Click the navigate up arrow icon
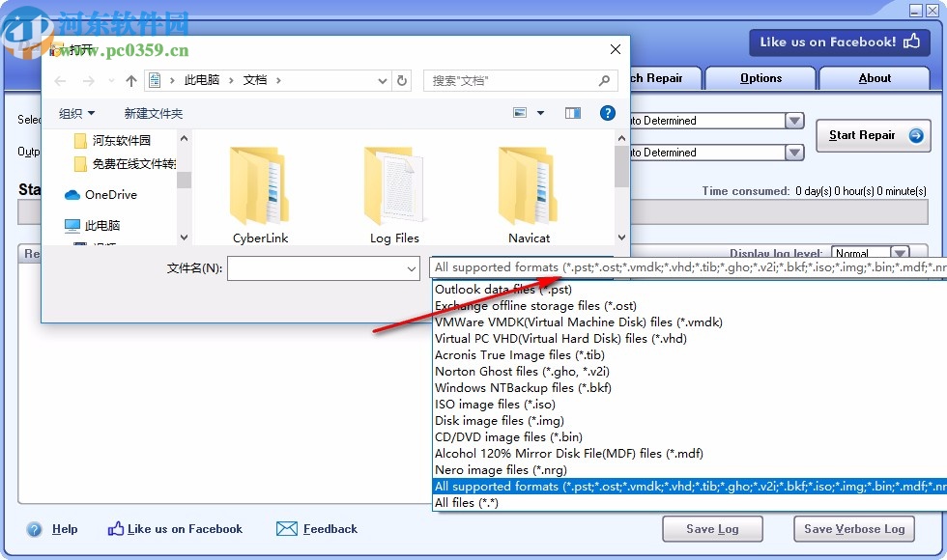Image resolution: width=947 pixels, height=560 pixels. (130, 81)
